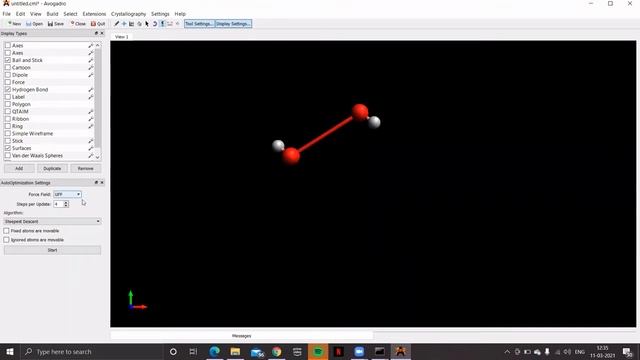Open Ribbon display settings wrench
The image size is (640, 360).
coord(91,119)
